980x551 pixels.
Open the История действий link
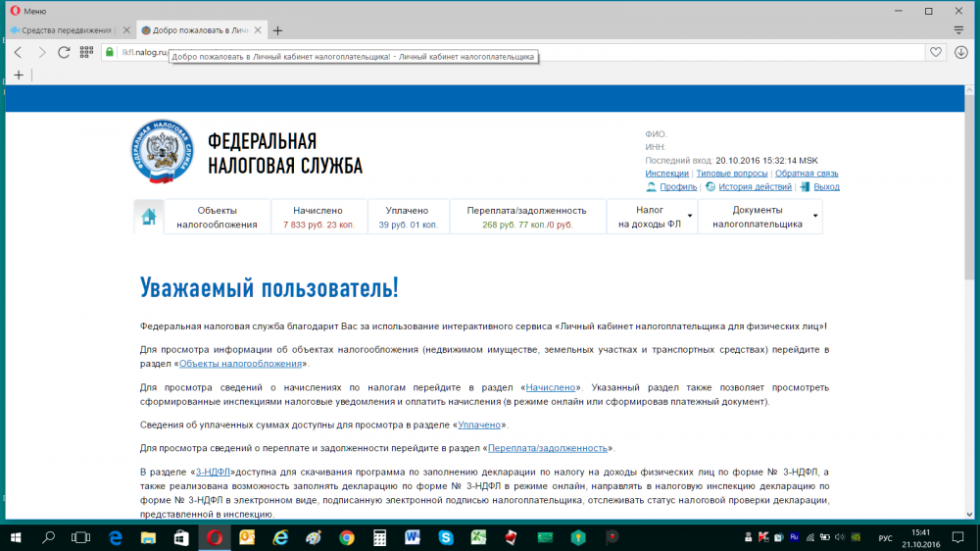pos(755,186)
